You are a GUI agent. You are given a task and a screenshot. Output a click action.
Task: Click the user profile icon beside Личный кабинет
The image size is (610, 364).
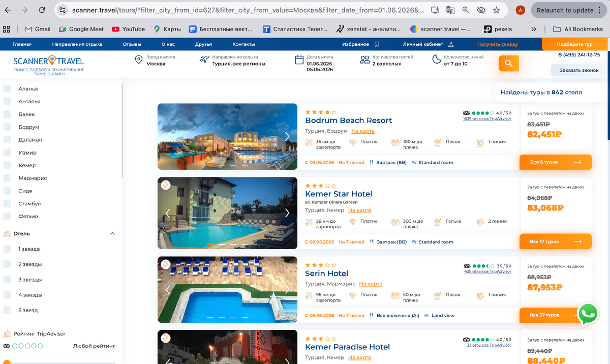click(450, 44)
